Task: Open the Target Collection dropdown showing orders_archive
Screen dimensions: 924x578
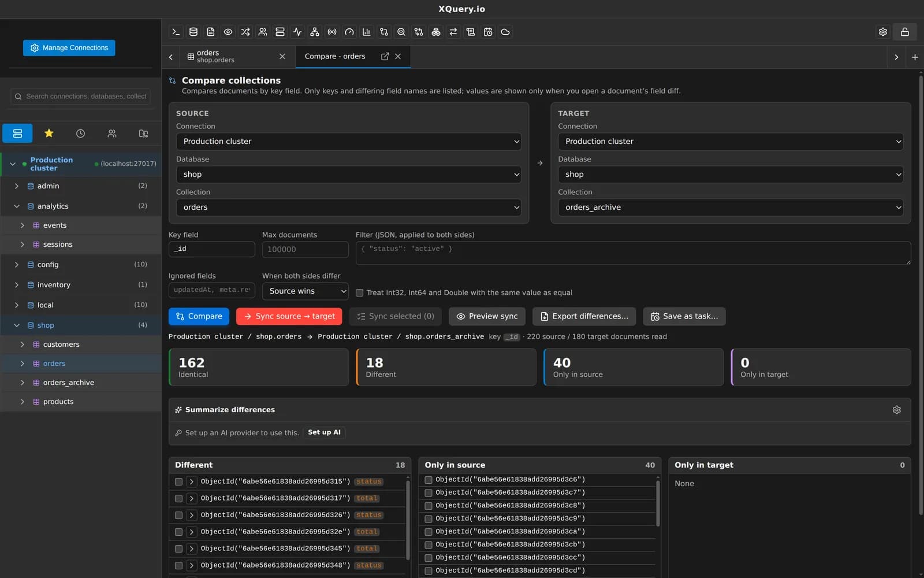Action: click(731, 208)
